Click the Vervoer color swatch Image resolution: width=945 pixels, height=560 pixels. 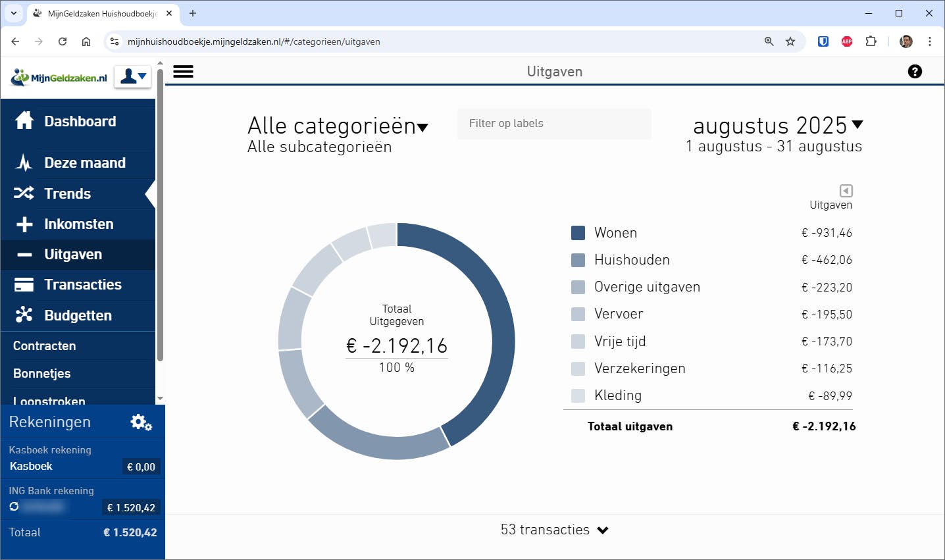pyautogui.click(x=578, y=314)
